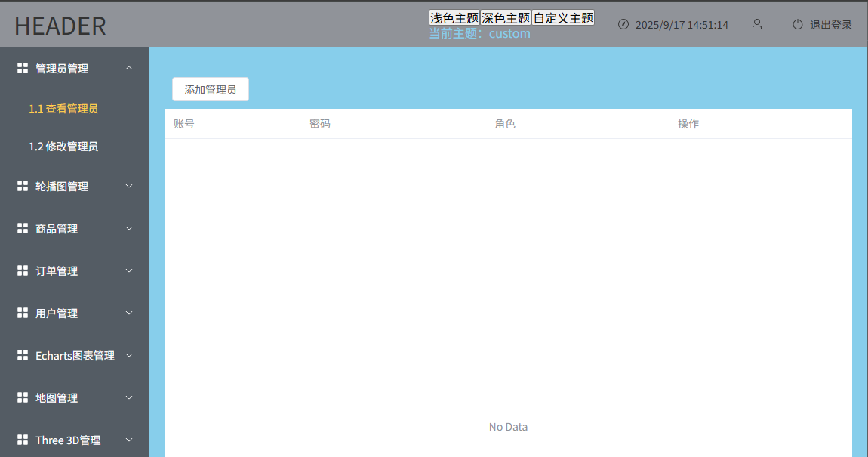This screenshot has height=457, width=868.
Task: Expand the Three 3D管理 chevron
Action: tap(129, 440)
